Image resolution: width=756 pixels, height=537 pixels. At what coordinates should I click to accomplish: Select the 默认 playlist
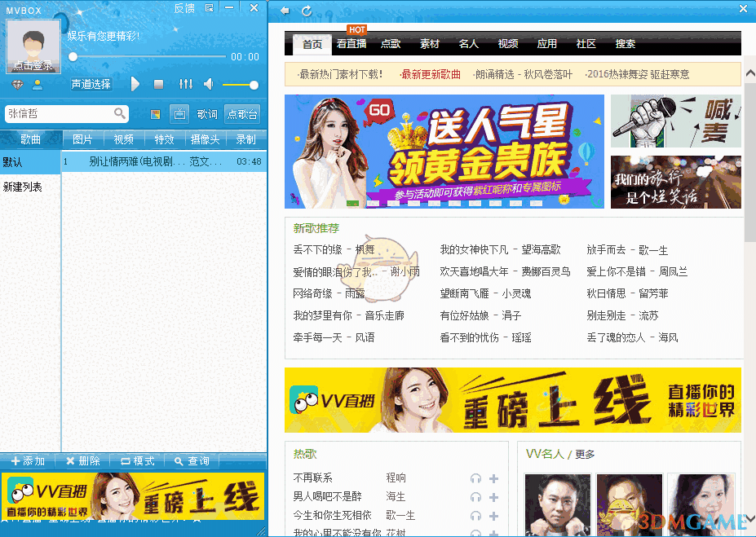click(30, 162)
